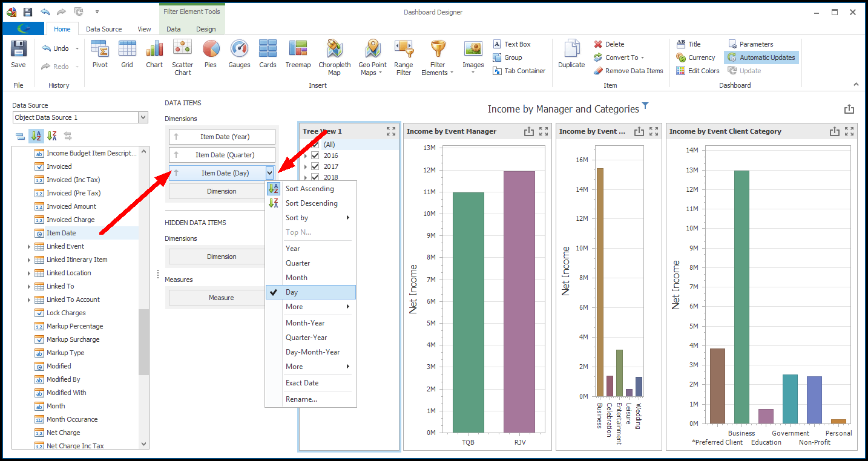Expand the Linked Location node
The height and width of the screenshot is (461, 868).
[29, 273]
